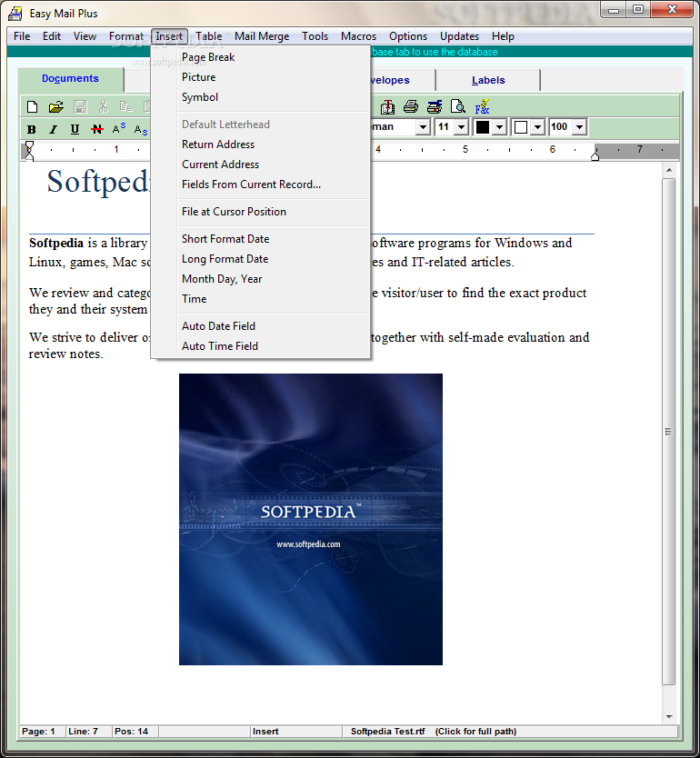Print the document with the printer icon

pos(410,106)
